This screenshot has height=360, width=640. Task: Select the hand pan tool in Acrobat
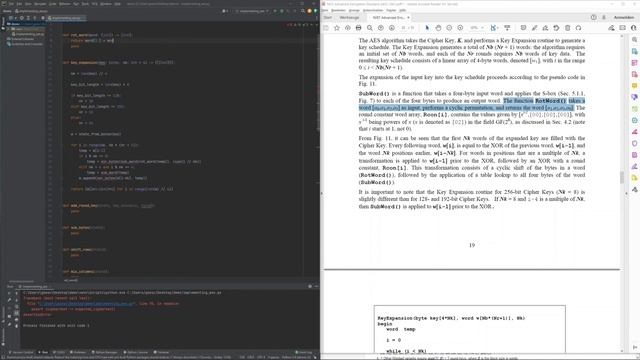[x=438, y=28]
